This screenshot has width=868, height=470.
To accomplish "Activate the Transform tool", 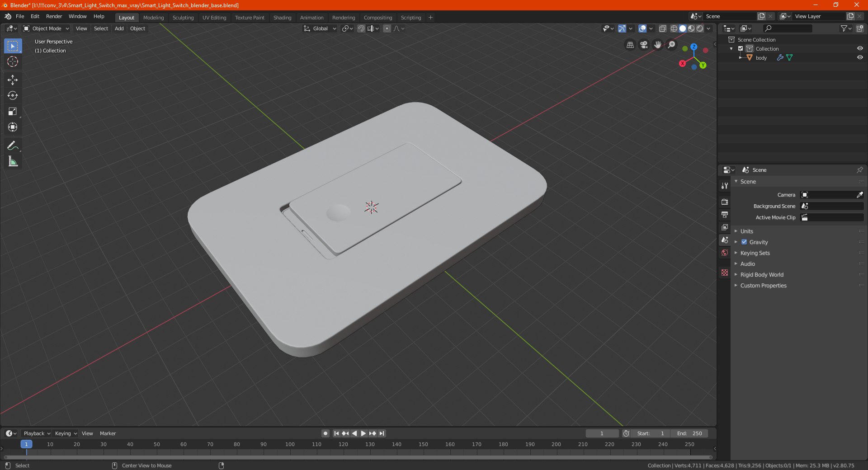I will coord(13,127).
